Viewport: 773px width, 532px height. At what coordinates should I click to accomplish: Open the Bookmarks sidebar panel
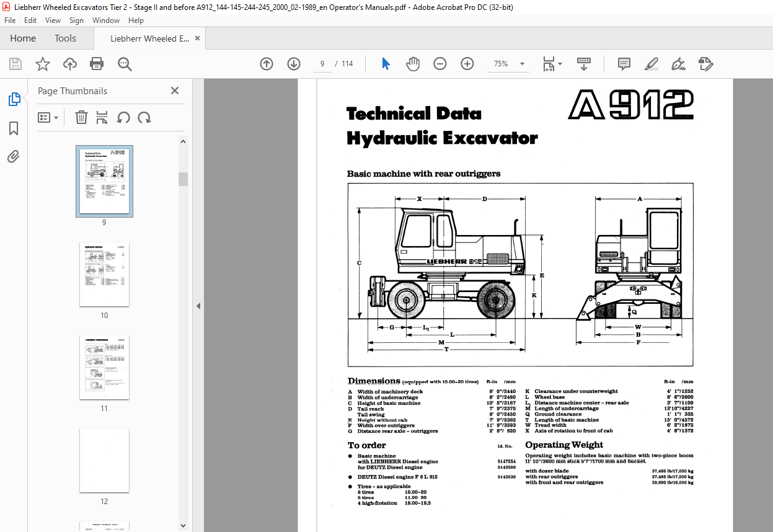(x=14, y=128)
